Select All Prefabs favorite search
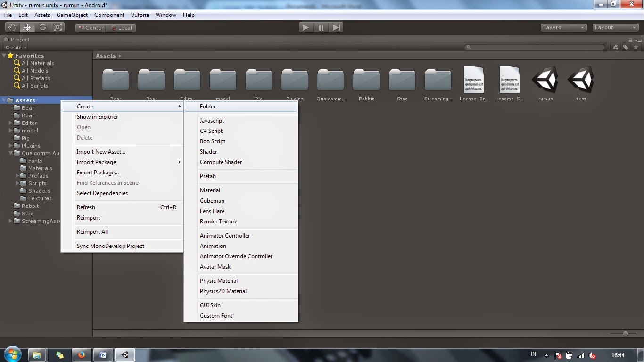The width and height of the screenshot is (644, 362). 32,78
